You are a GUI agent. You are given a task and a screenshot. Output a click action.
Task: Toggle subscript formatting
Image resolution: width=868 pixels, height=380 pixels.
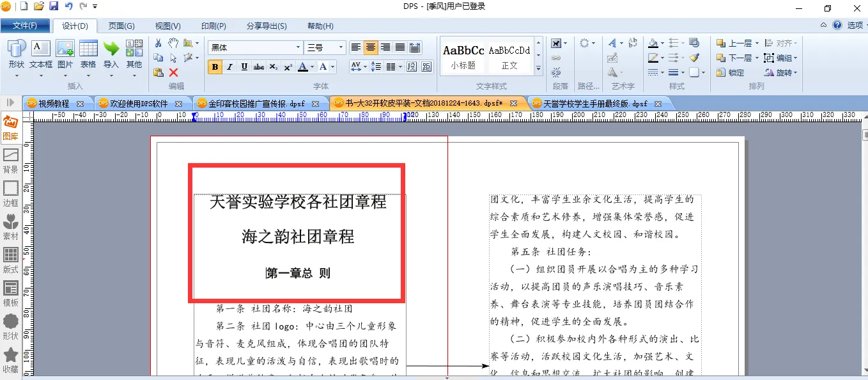274,67
